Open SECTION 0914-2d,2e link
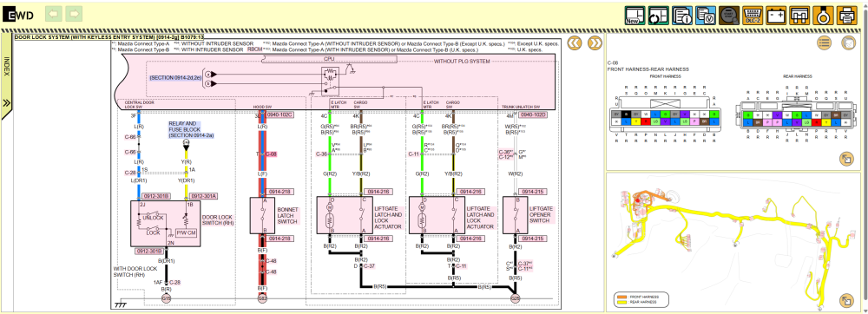The height and width of the screenshot is (314, 868). (174, 78)
